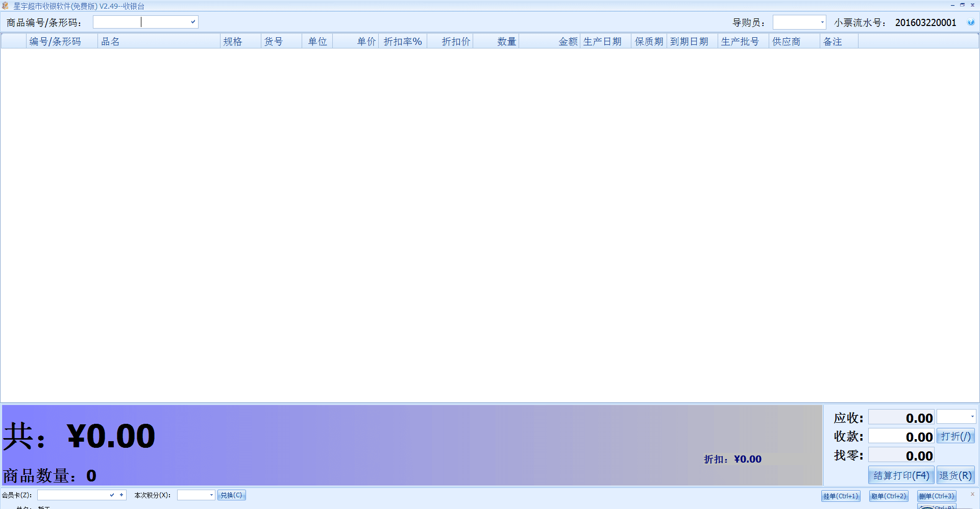
Task: Click the 保质期 column header
Action: [649, 41]
